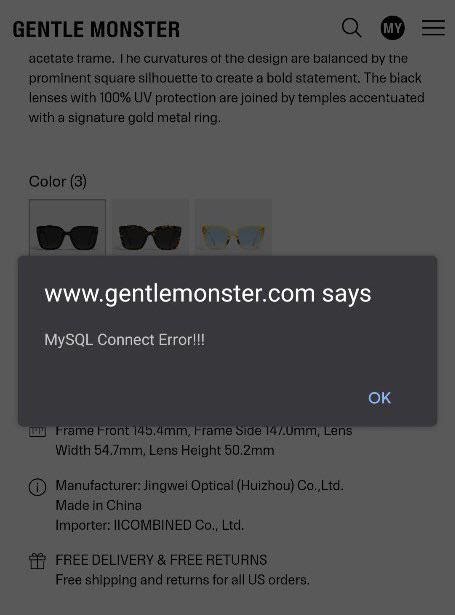Click the Color (3) label
Screen dimensions: 455x615
[x=58, y=181]
